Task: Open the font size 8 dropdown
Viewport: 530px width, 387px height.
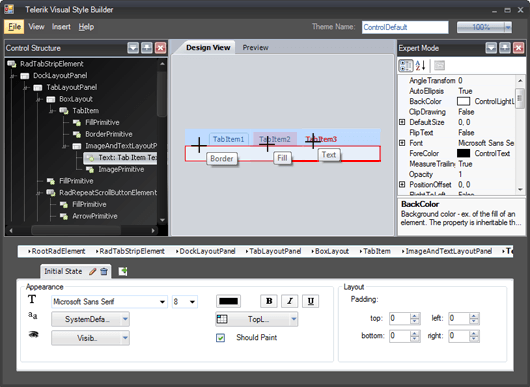Action: 192,301
